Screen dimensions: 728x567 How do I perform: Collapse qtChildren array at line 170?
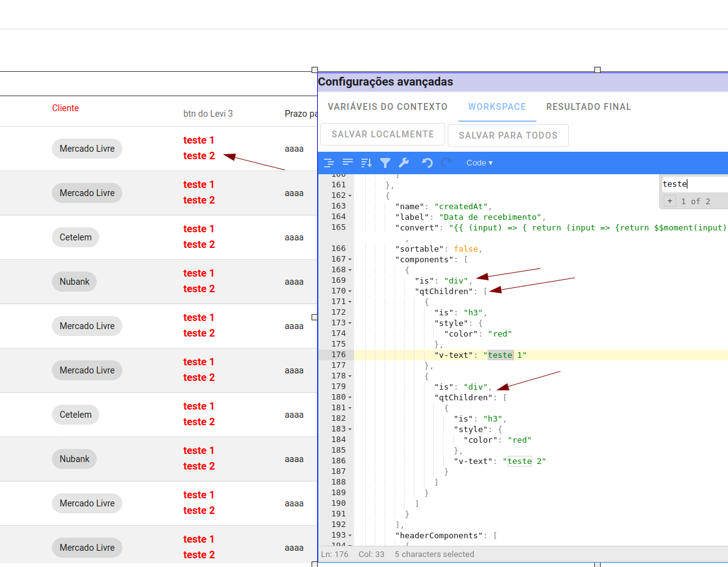pyautogui.click(x=350, y=292)
